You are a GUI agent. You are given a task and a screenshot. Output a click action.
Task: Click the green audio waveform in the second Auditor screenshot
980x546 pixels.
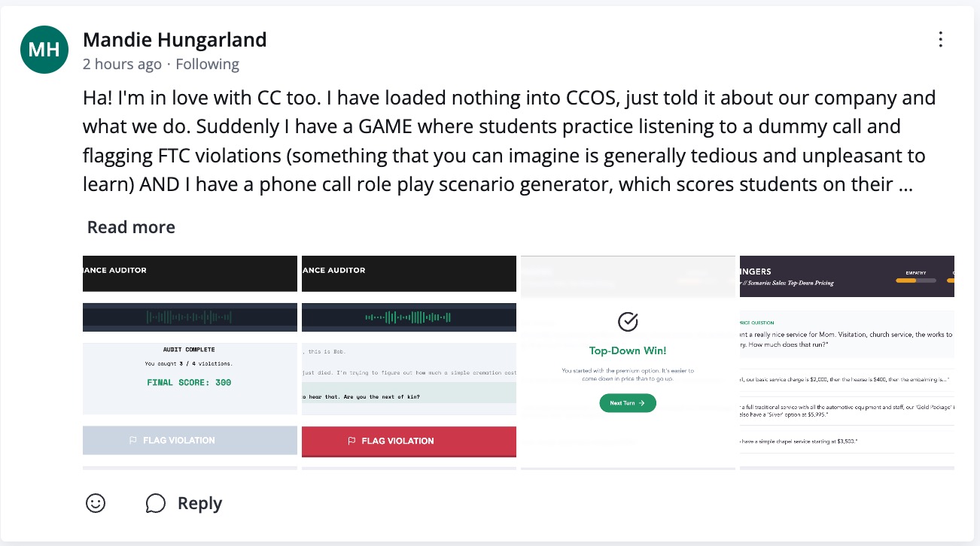[409, 317]
